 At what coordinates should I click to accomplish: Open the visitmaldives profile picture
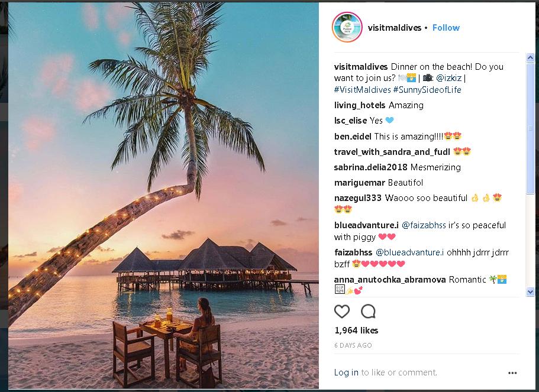pyautogui.click(x=347, y=28)
